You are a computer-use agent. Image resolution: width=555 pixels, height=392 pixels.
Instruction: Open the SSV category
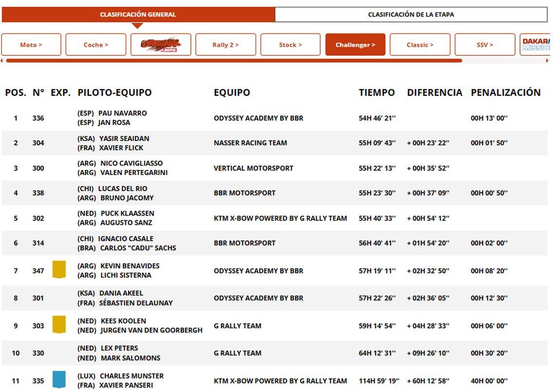[485, 45]
